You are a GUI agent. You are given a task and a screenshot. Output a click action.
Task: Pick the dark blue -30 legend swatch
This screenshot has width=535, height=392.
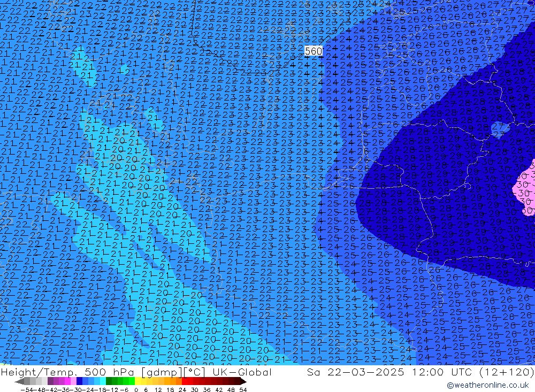(79, 381)
